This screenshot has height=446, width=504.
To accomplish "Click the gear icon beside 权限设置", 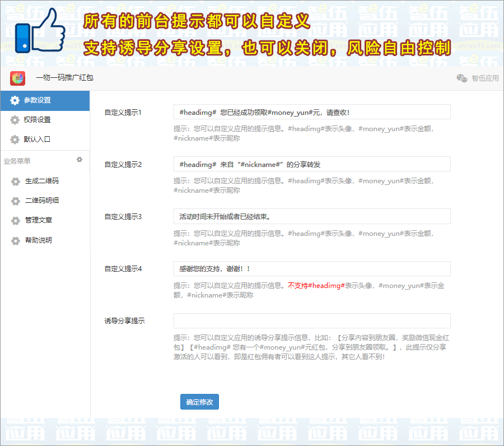I will tap(15, 120).
